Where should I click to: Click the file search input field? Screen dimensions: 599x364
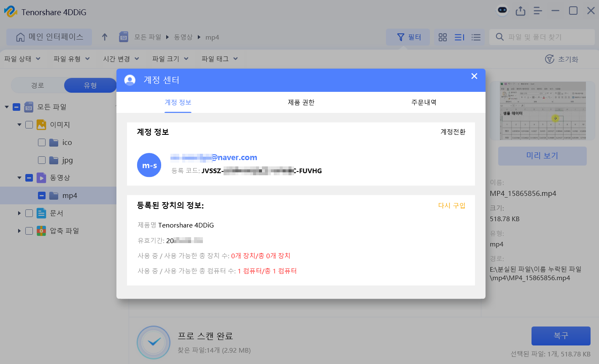542,37
